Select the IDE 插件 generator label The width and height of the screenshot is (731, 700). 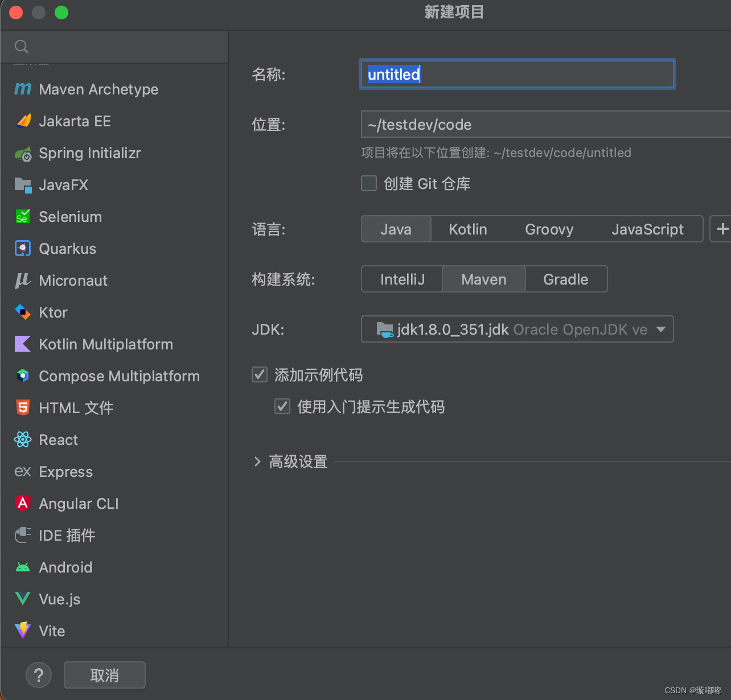click(67, 535)
